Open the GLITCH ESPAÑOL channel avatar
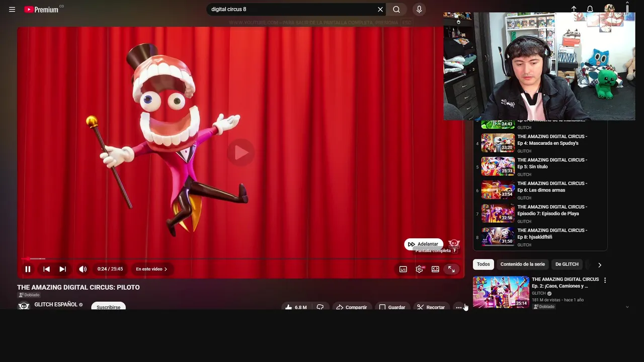Screen dimensions: 644x362 pos(24,306)
